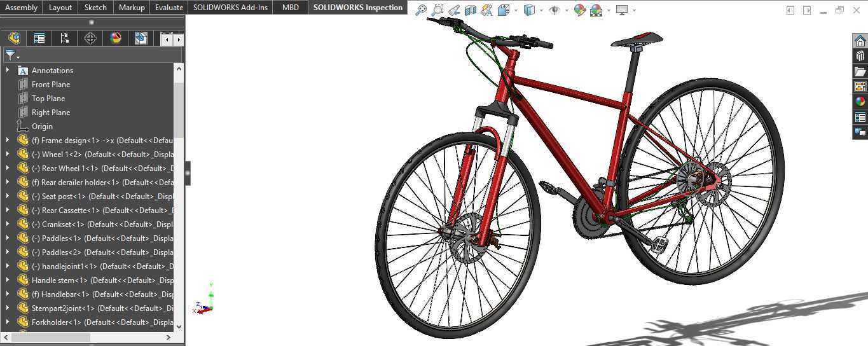Image resolution: width=868 pixels, height=346 pixels.
Task: Expand the Wheel 1<2> component
Action: coord(7,154)
